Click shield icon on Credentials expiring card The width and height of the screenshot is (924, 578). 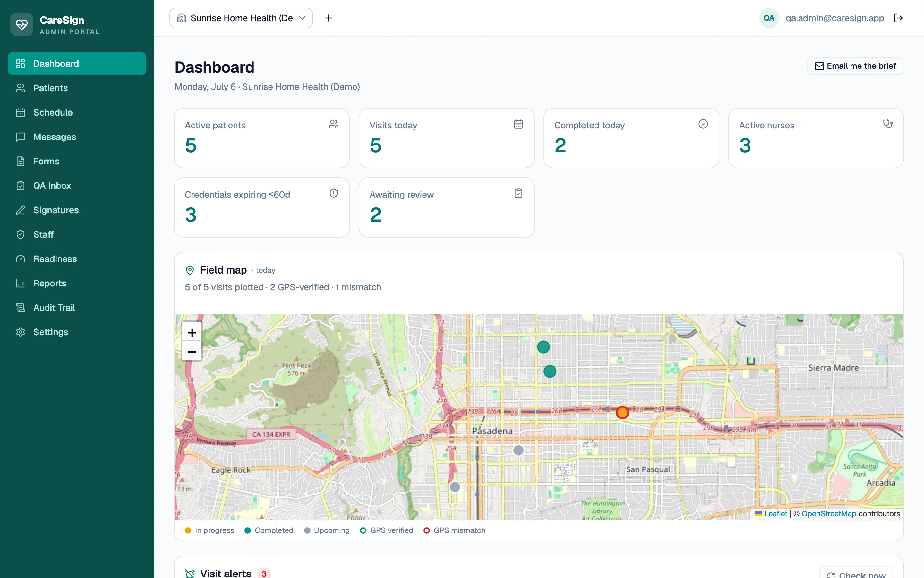coord(334,193)
